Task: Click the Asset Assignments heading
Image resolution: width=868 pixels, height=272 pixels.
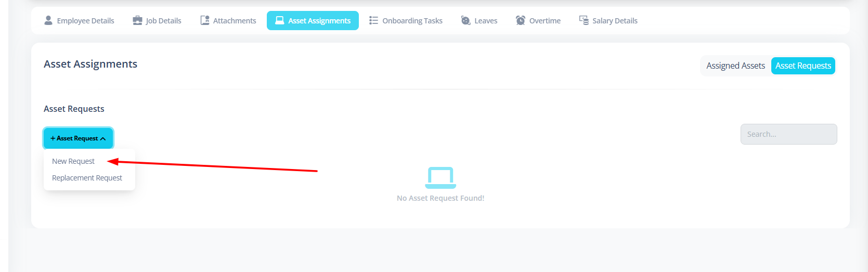Action: coord(90,64)
